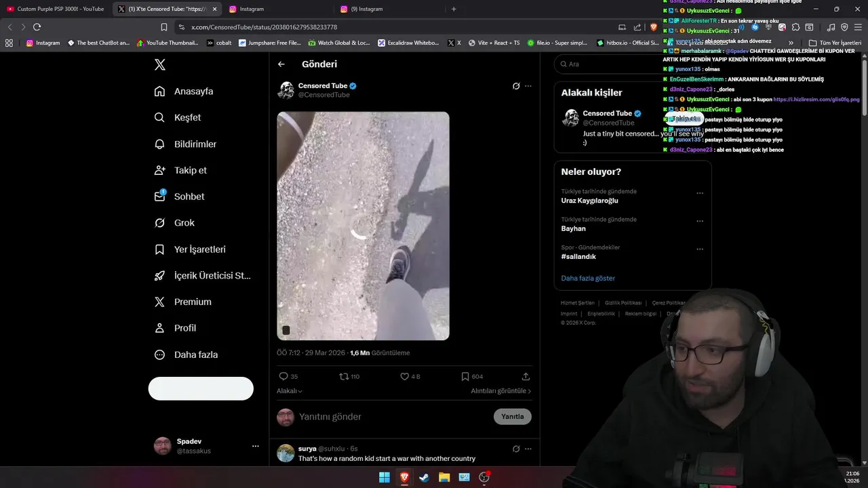Switch to first Instagram tab

pyautogui.click(x=278, y=9)
